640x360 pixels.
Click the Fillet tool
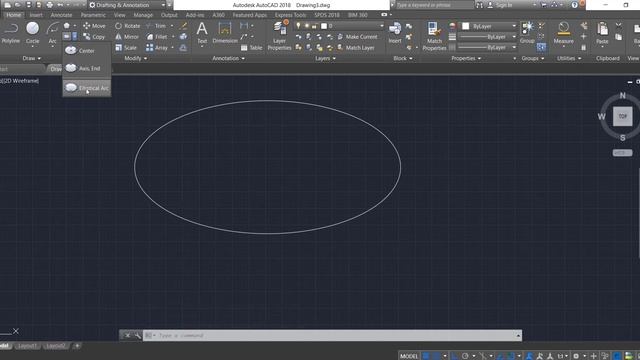tap(157, 37)
